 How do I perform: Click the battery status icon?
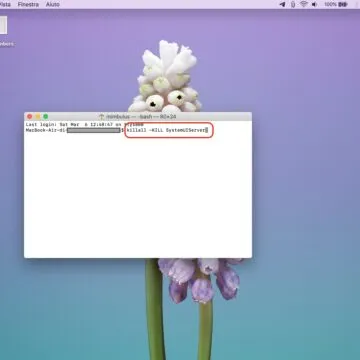tap(343, 4)
